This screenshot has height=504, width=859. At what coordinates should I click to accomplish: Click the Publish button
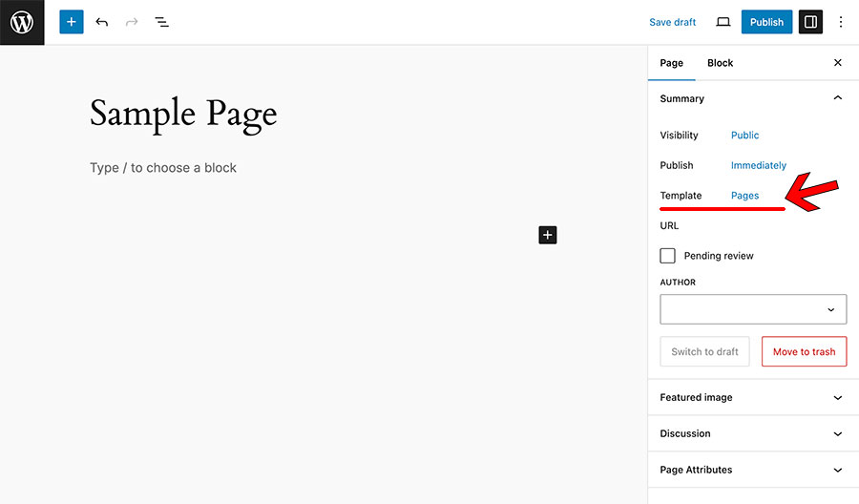767,22
